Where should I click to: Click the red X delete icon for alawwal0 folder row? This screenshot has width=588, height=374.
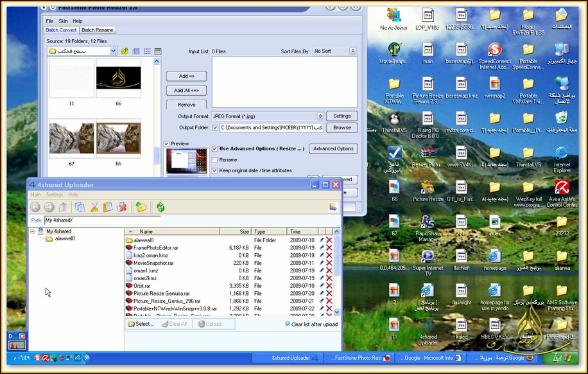[x=329, y=240]
